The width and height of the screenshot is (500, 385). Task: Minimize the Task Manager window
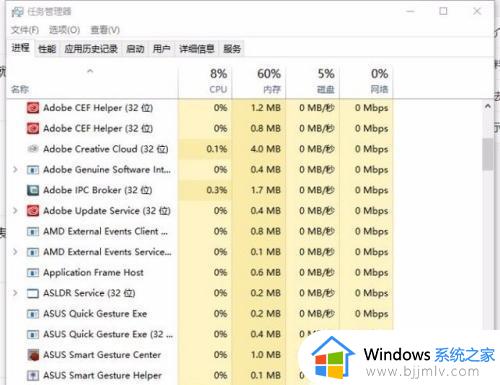point(411,11)
